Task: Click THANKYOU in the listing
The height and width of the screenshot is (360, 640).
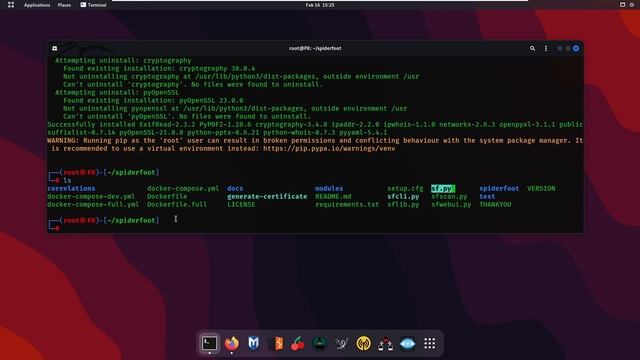Action: tap(495, 204)
